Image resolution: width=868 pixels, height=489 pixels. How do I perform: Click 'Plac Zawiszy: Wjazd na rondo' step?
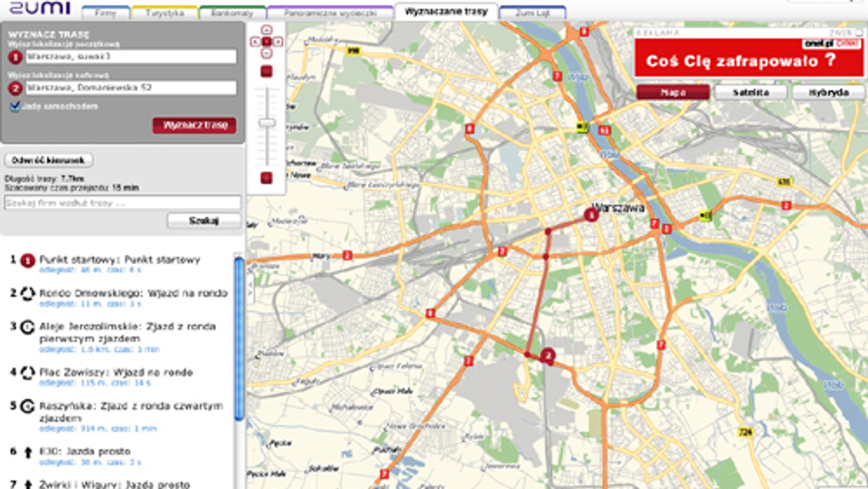116,372
